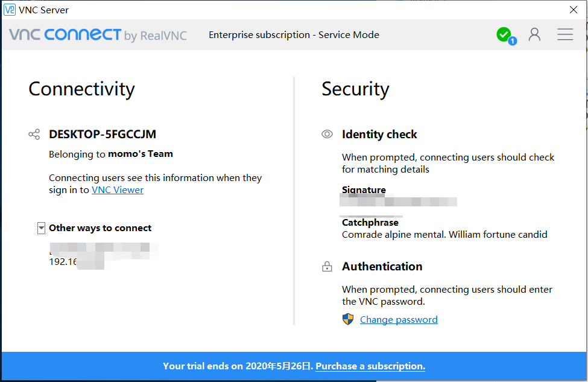Click the shield icon beside Change password
Viewport: 588px width, 382px height.
click(348, 319)
